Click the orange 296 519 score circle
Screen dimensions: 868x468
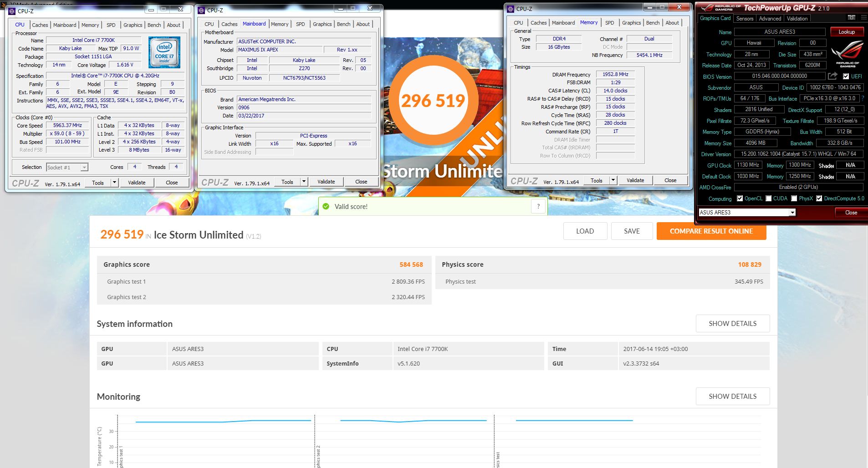[433, 100]
